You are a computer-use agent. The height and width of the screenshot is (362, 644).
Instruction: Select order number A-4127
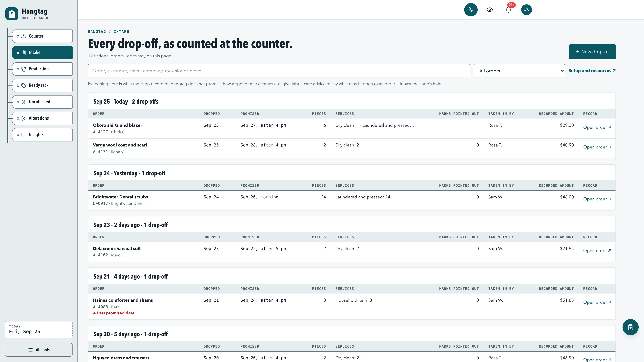pyautogui.click(x=100, y=132)
